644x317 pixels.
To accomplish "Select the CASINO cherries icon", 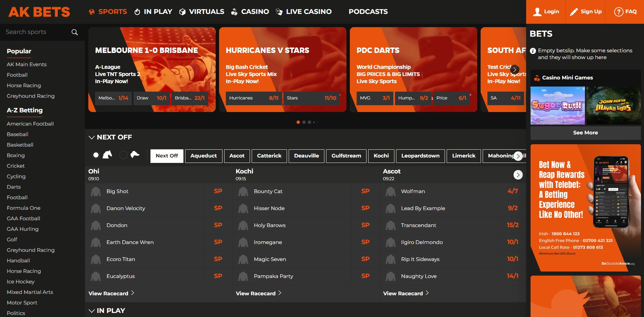I will 234,11.
